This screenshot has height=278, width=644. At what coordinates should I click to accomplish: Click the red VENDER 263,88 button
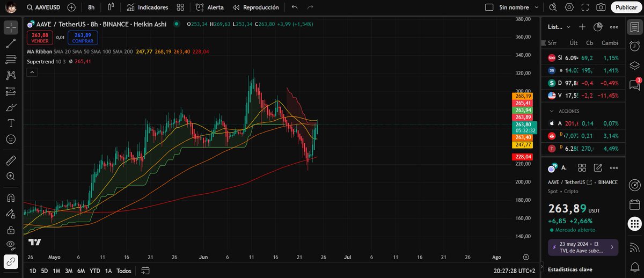40,38
